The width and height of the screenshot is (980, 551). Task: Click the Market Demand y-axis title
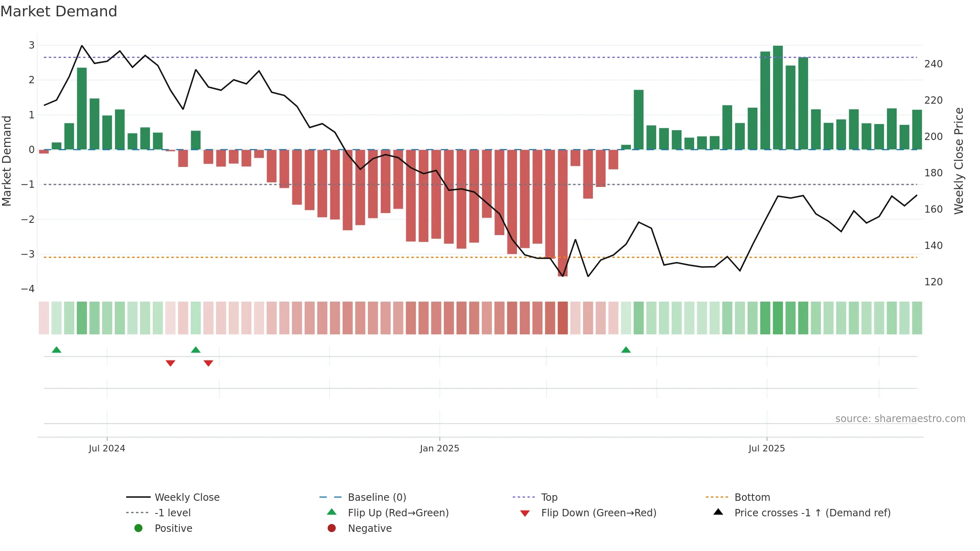click(x=7, y=161)
